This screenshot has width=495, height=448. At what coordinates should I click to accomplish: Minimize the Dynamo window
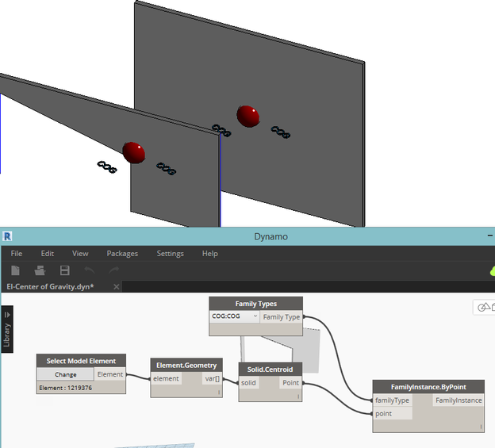click(x=490, y=235)
